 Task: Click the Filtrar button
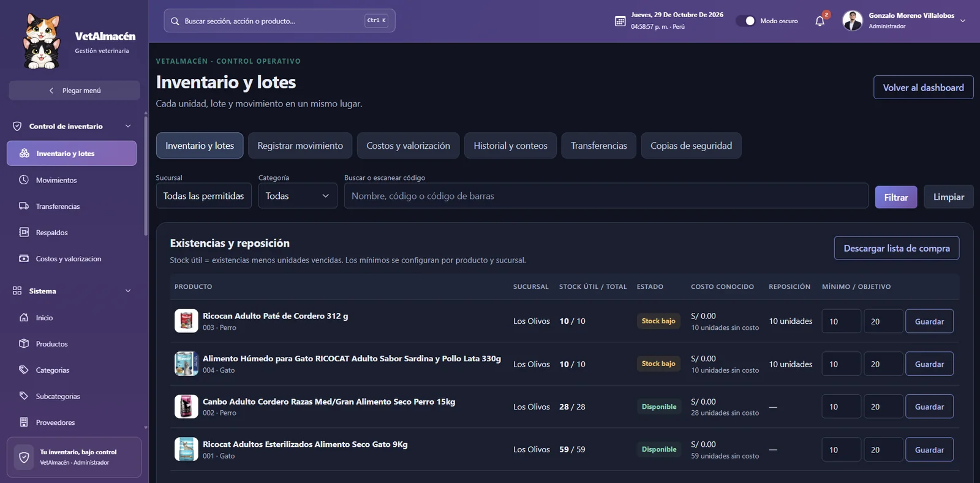point(896,197)
